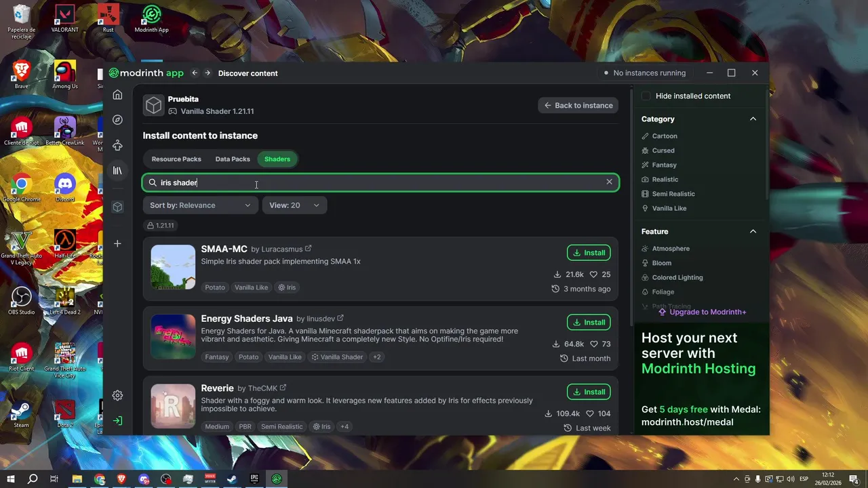The height and width of the screenshot is (488, 868).
Task: Click the locked 1.21.11 version tag
Action: [x=161, y=226]
